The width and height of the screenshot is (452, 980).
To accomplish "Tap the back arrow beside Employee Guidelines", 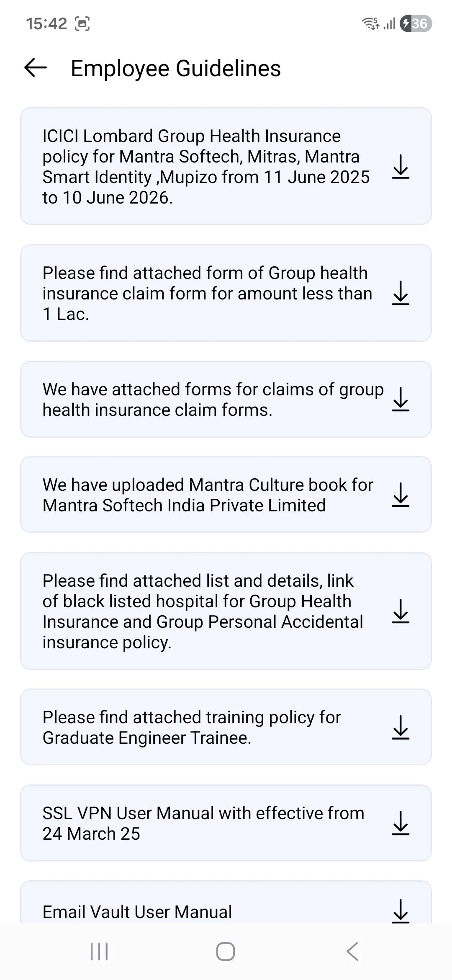I will [x=36, y=68].
